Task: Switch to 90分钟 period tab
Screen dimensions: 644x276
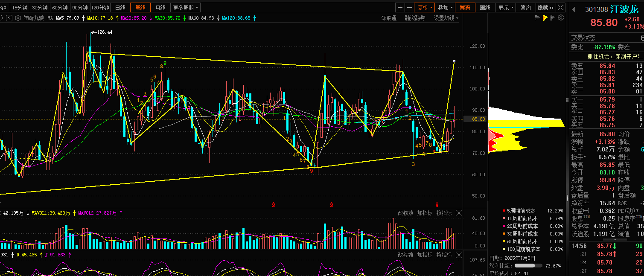Action: tap(80, 8)
